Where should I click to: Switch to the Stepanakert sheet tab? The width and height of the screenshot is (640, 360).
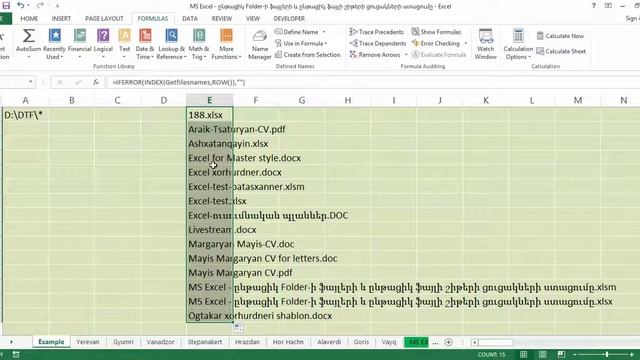tap(205, 342)
